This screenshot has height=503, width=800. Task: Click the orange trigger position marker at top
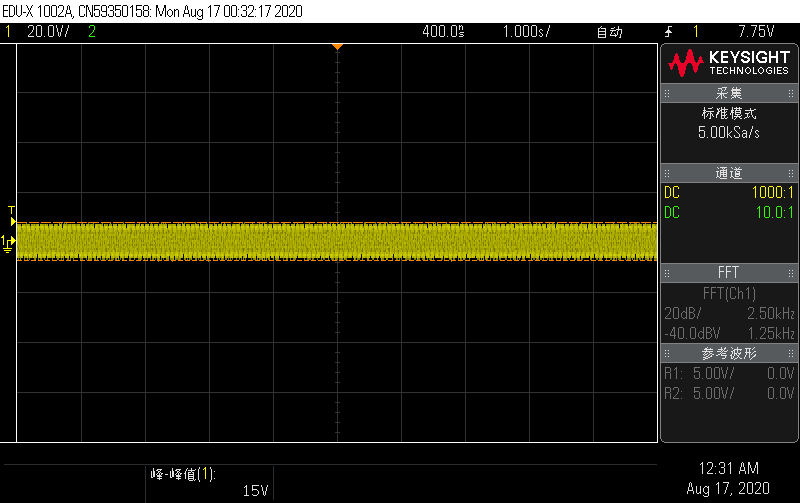click(338, 47)
